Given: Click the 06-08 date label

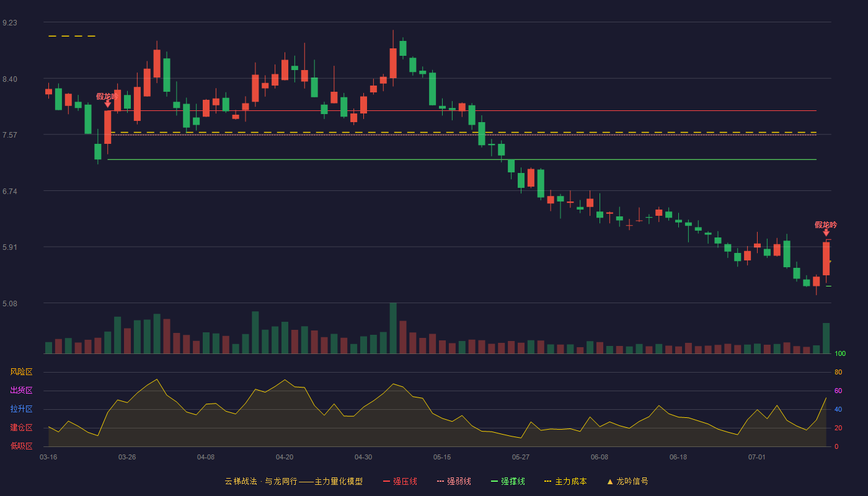Looking at the screenshot, I should tap(600, 457).
